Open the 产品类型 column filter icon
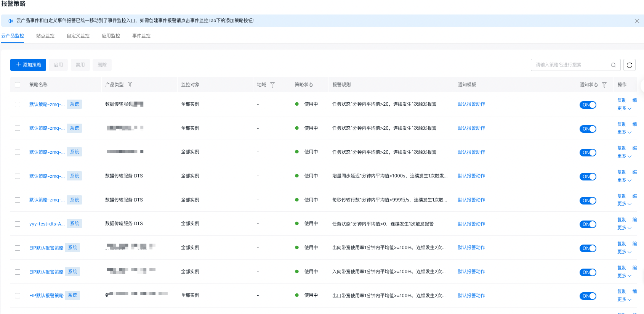The width and height of the screenshot is (644, 314). coord(130,84)
